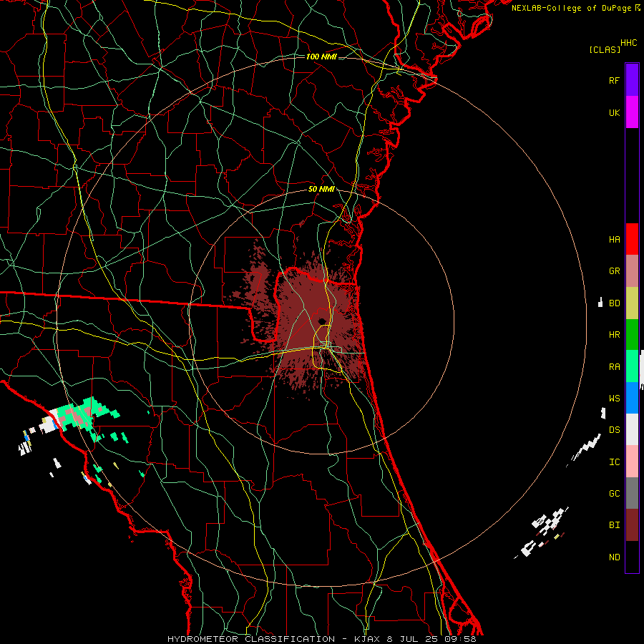
Task: Pick the HR green legend swatch
Action: point(632,335)
